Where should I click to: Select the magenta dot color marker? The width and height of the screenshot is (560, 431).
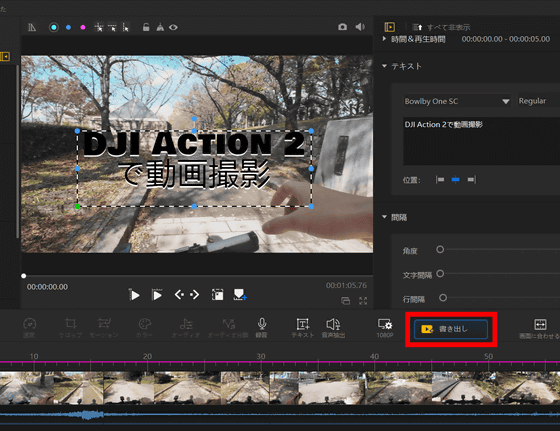tap(83, 27)
